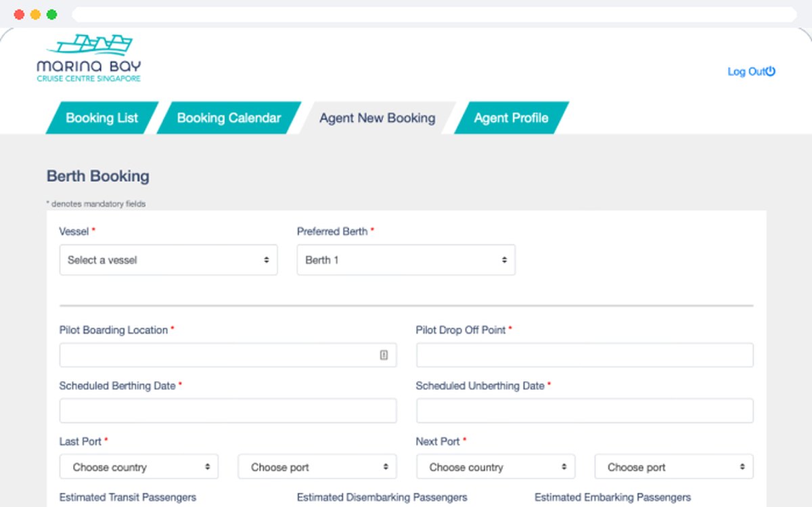Click the Estimated Transit Passengers label

128,498
